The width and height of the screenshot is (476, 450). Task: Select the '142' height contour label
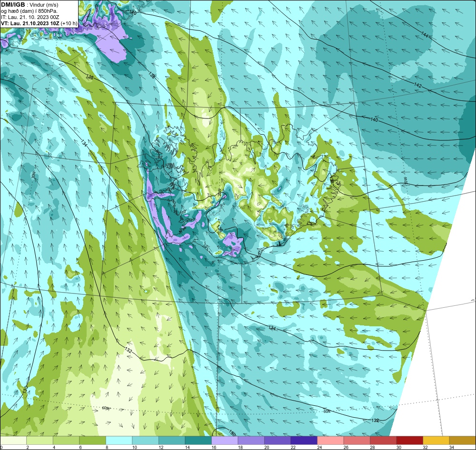pos(418,86)
